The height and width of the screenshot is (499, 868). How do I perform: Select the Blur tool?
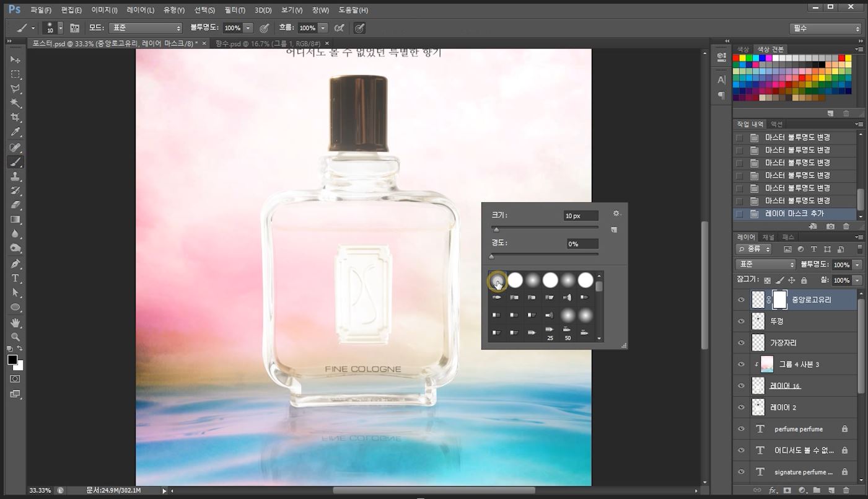point(15,234)
